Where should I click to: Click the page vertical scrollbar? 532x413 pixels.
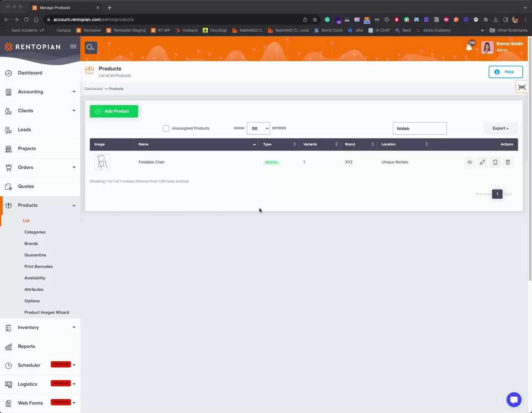[x=530, y=160]
